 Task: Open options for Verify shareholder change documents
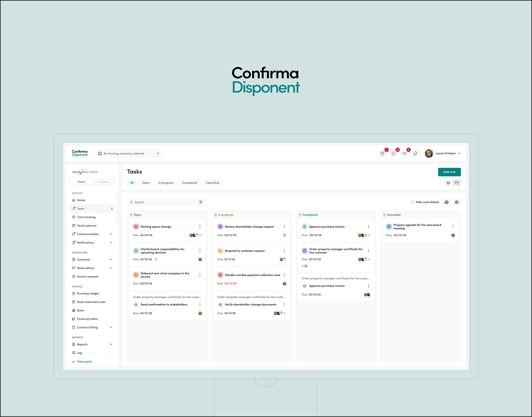tap(284, 305)
